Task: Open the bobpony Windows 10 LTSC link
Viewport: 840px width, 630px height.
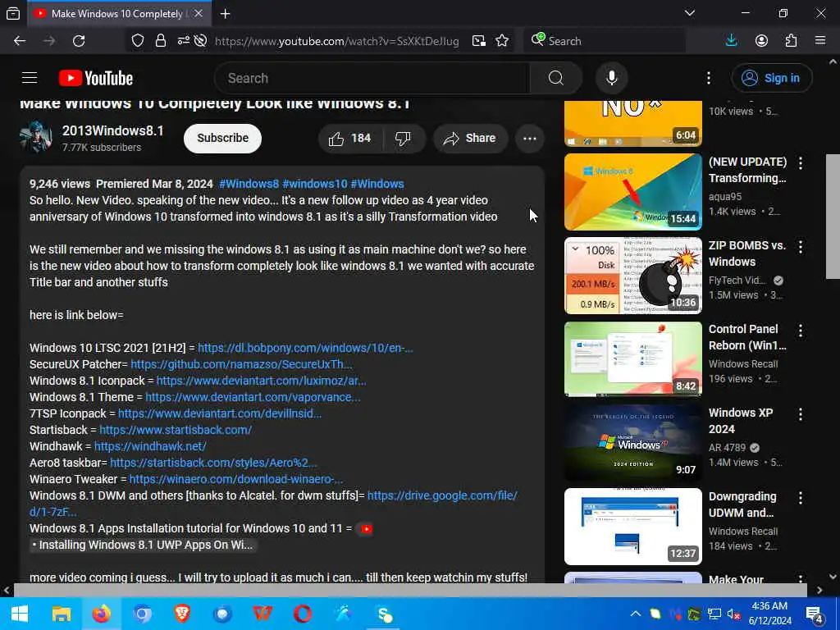Action: (305, 348)
